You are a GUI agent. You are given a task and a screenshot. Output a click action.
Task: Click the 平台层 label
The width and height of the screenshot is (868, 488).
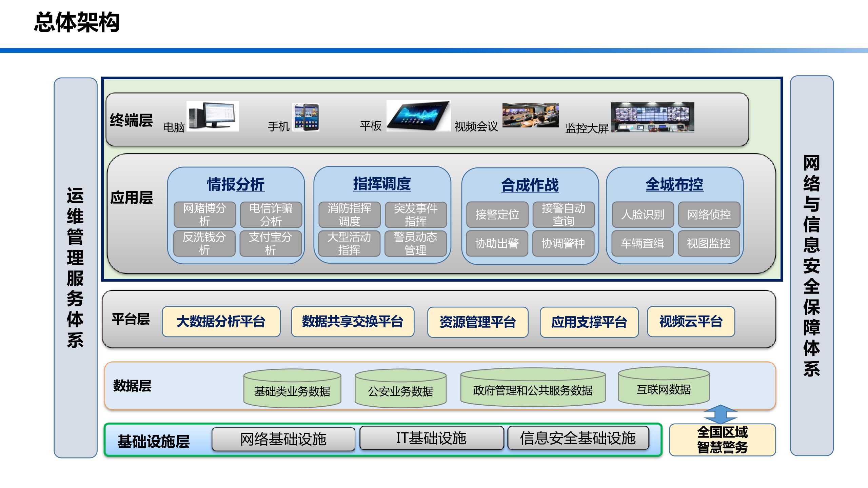[x=131, y=319]
